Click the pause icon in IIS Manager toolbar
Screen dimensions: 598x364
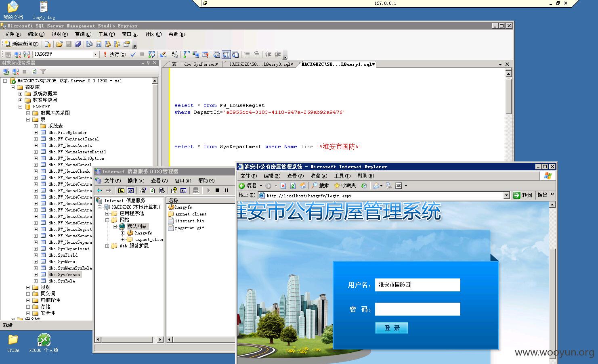click(x=227, y=190)
